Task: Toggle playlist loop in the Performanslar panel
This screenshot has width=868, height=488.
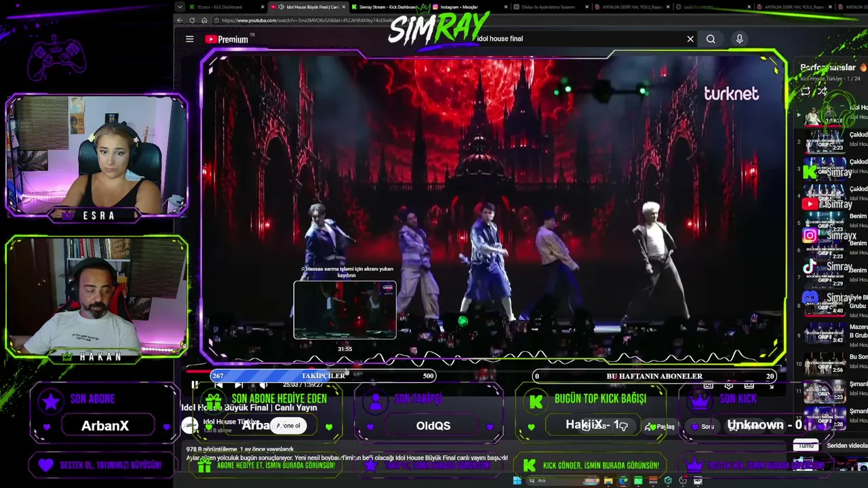Action: [806, 91]
